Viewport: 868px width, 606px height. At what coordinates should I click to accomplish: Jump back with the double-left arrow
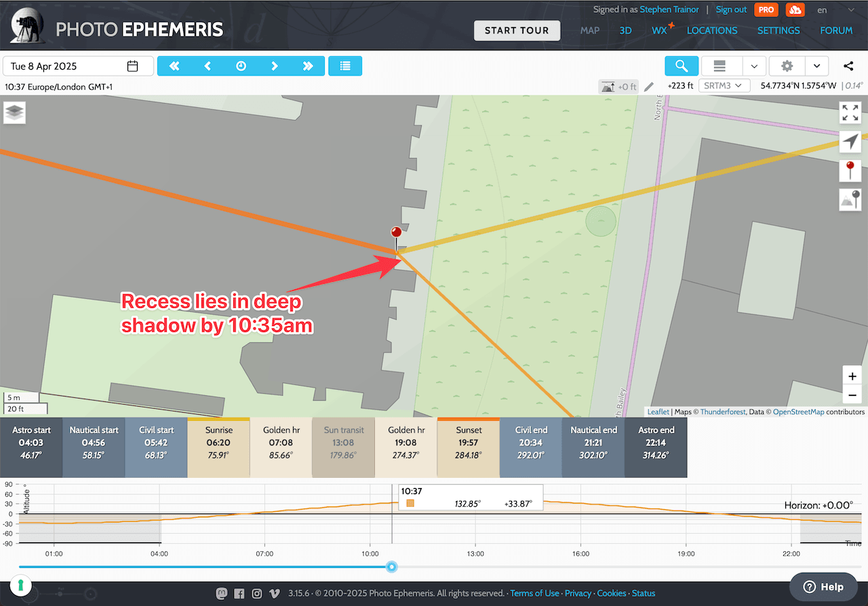[174, 66]
